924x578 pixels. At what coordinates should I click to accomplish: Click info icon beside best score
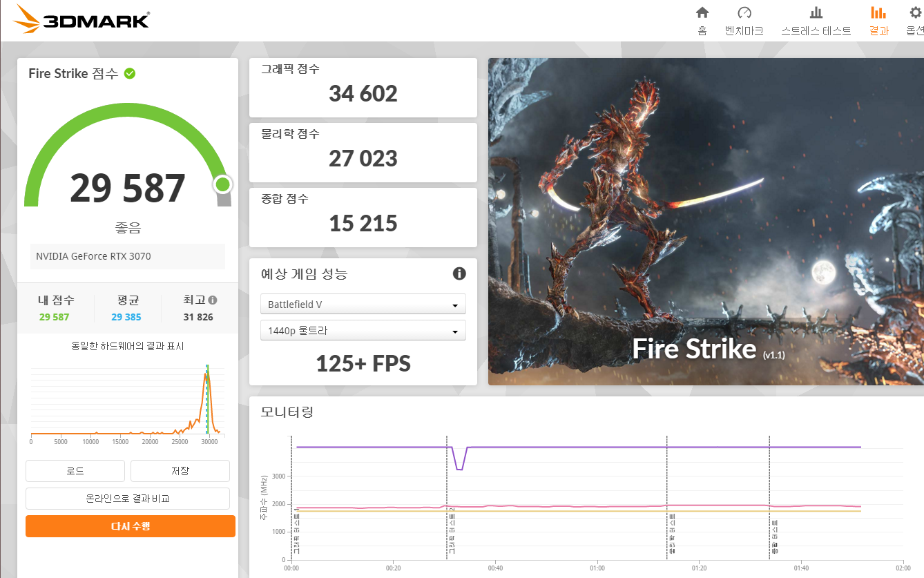click(213, 300)
